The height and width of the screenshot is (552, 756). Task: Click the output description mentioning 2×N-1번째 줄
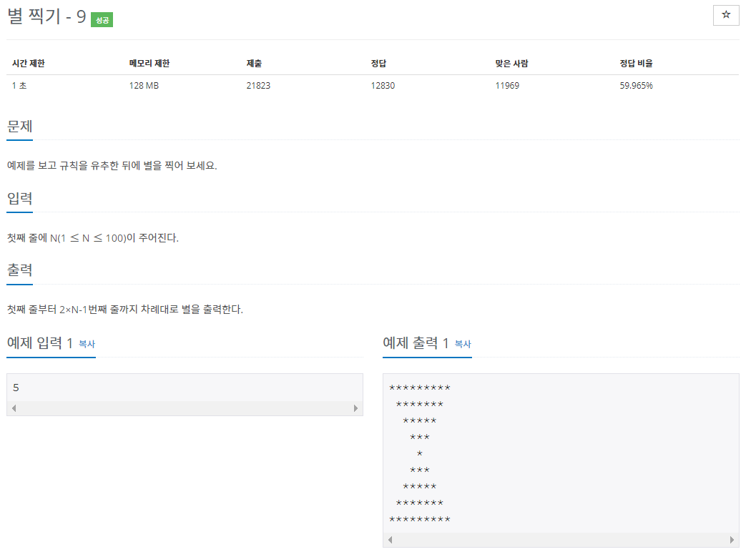point(125,310)
